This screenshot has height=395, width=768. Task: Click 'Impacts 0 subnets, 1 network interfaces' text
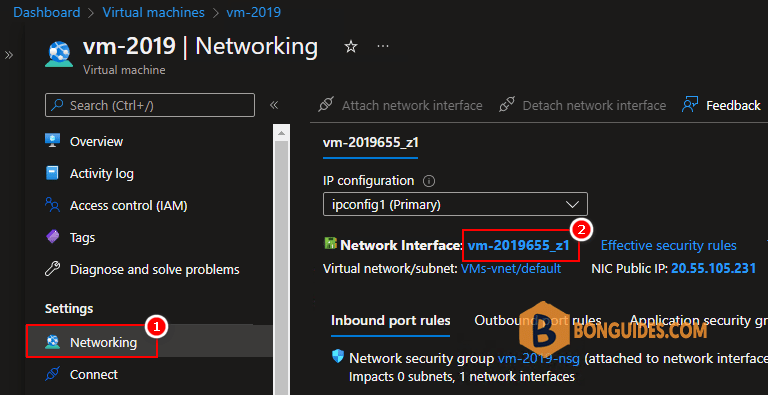tap(462, 376)
